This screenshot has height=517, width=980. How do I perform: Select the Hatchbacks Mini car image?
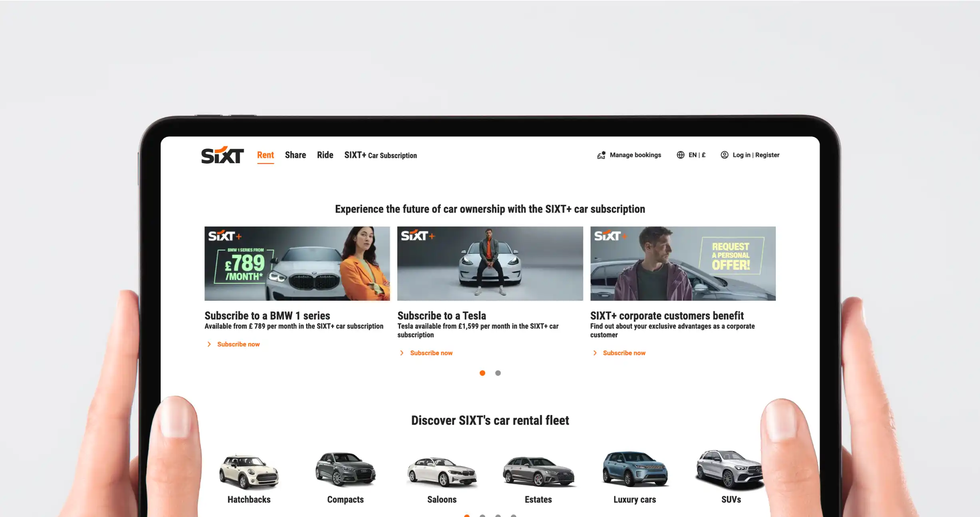(x=249, y=471)
